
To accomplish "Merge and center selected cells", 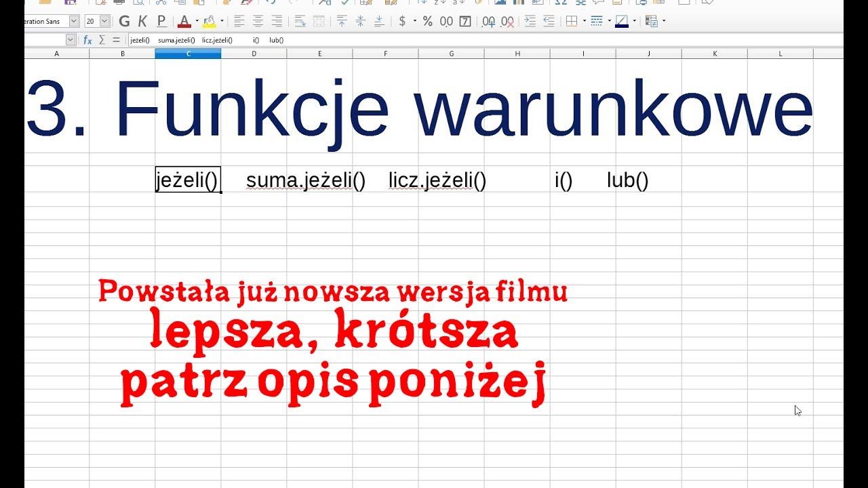I will pos(318,21).
